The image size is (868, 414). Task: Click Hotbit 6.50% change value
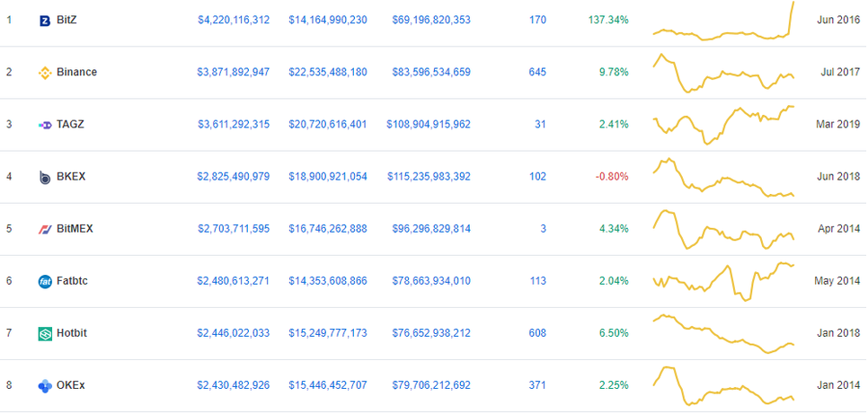click(x=614, y=333)
